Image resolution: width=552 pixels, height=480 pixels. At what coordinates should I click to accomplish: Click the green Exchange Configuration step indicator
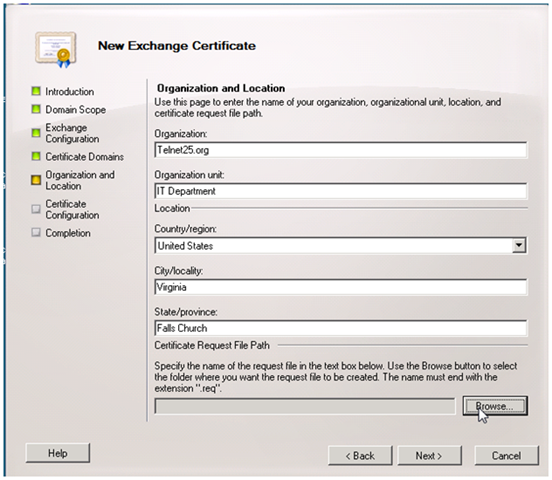[36, 133]
